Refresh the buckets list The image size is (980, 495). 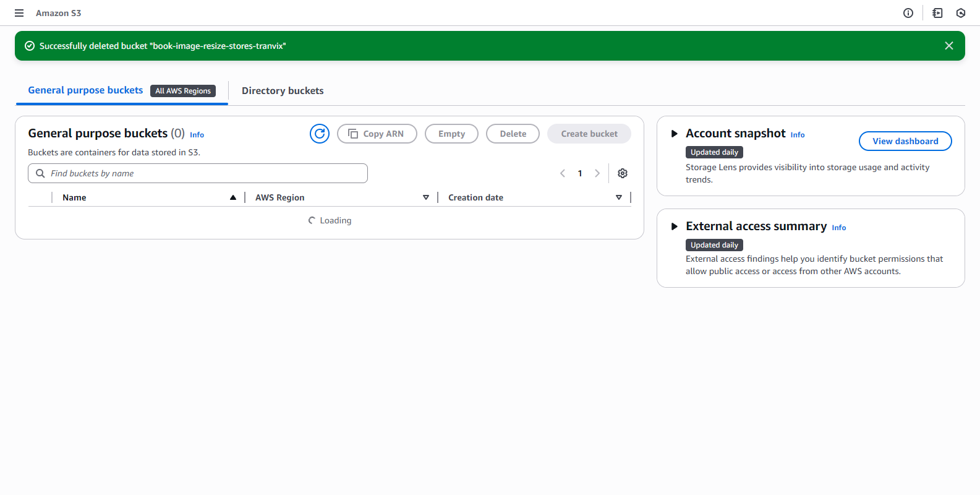click(320, 134)
